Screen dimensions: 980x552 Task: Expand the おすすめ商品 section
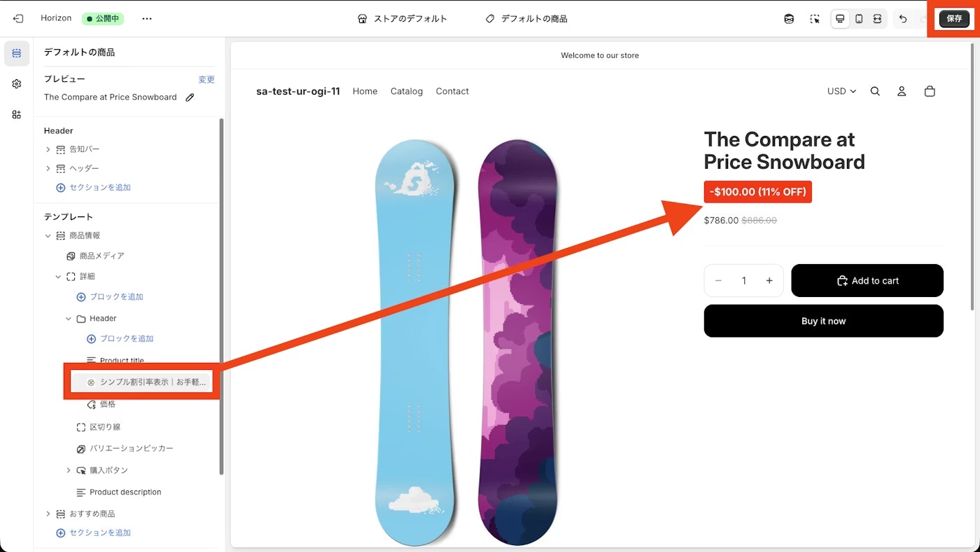click(48, 513)
